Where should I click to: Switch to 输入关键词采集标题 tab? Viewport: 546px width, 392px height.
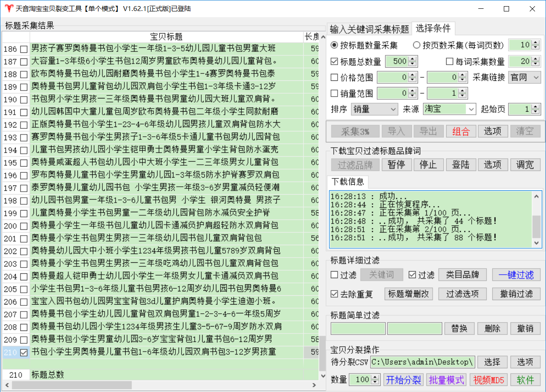pyautogui.click(x=369, y=29)
